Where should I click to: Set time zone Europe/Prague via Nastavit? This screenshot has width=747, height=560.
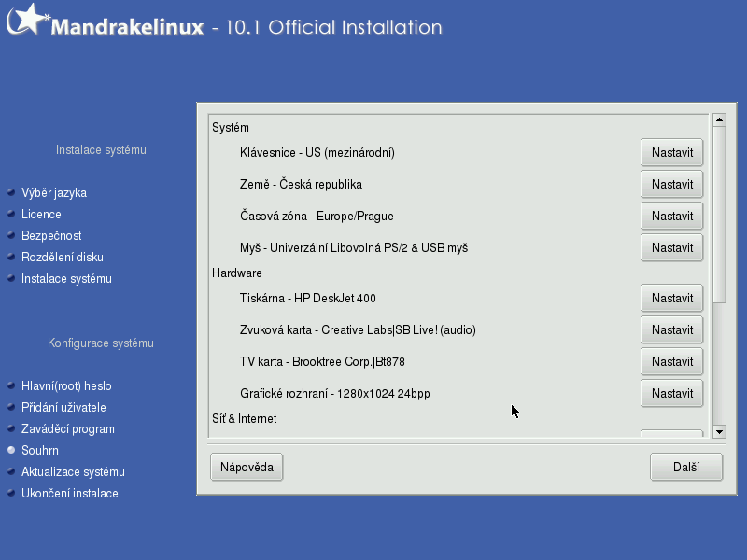point(671,217)
